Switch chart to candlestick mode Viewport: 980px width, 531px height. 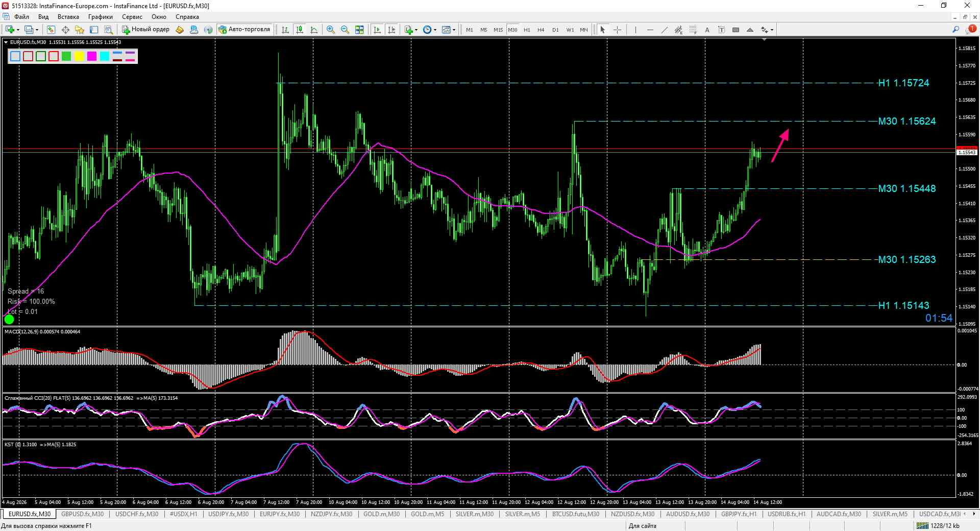(300, 30)
